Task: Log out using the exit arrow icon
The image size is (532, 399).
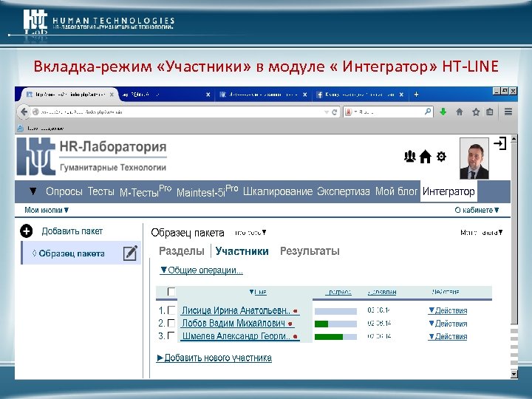Action: pos(500,143)
